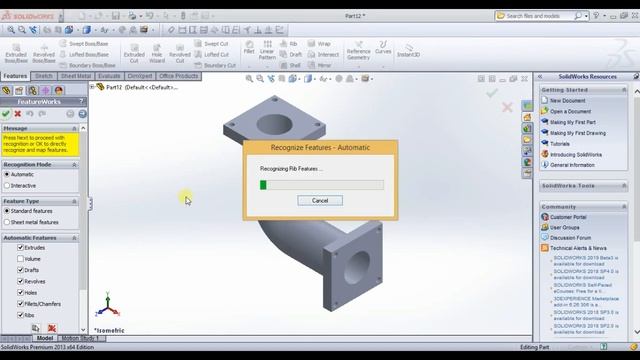Select the Draft feature tool
The width and height of the screenshot is (640, 360).
pyautogui.click(x=291, y=54)
